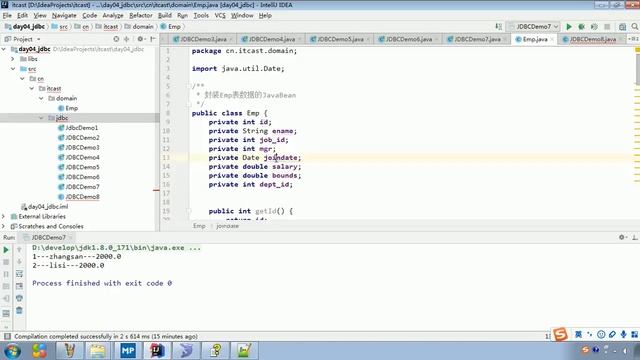The width and height of the screenshot is (640, 360).
Task: Switch to the JDBCDemo5.java tab
Action: [x=340, y=39]
